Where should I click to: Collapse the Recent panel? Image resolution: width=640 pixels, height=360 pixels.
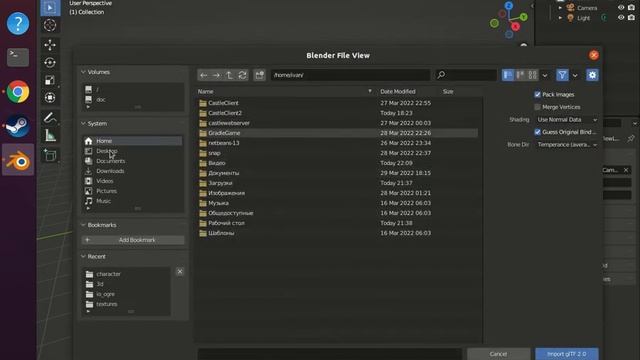[83, 256]
